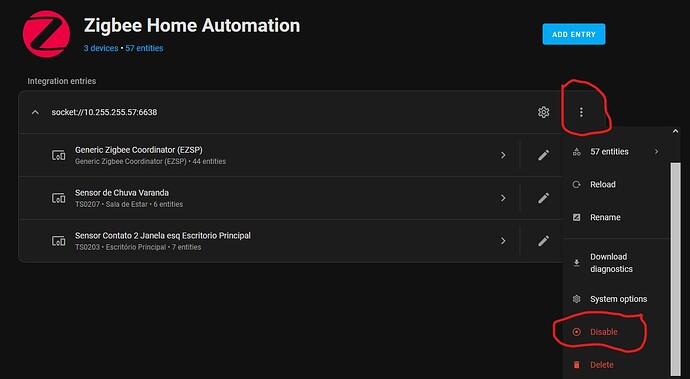Edit Sensor Contato 2 Janela device with pencil

click(543, 241)
